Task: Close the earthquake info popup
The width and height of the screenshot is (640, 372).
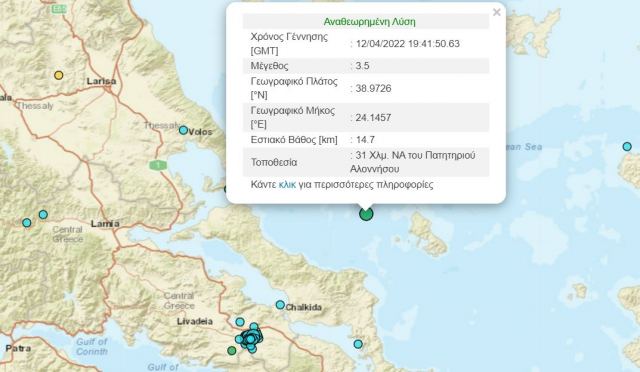Action: (x=496, y=12)
